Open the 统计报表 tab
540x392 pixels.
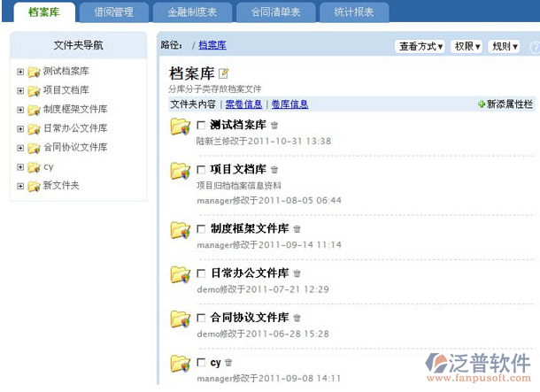click(354, 12)
